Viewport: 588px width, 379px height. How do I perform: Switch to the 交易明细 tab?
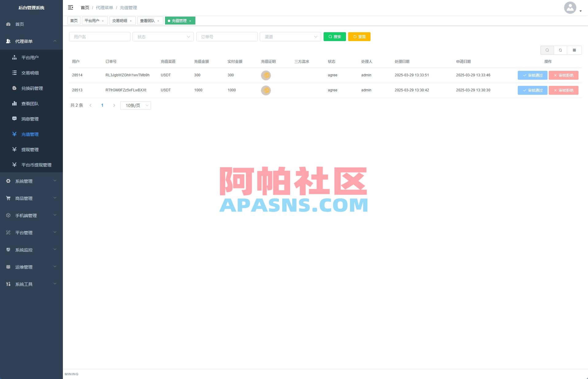[121, 21]
